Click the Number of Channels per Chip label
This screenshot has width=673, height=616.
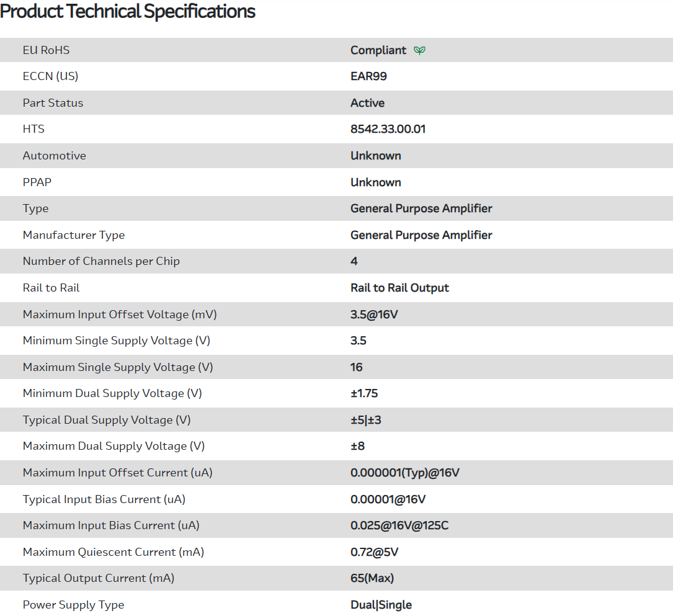click(x=101, y=261)
